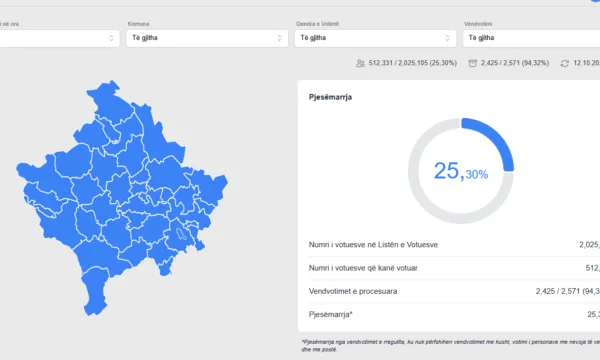Viewport: 600px width, 360px height.
Task: Click the Numri i votuesve që kanë votuar row
Action: point(454,268)
